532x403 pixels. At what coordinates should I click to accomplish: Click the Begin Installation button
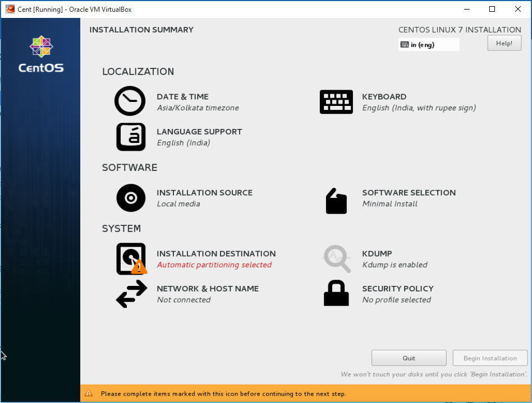tap(490, 358)
